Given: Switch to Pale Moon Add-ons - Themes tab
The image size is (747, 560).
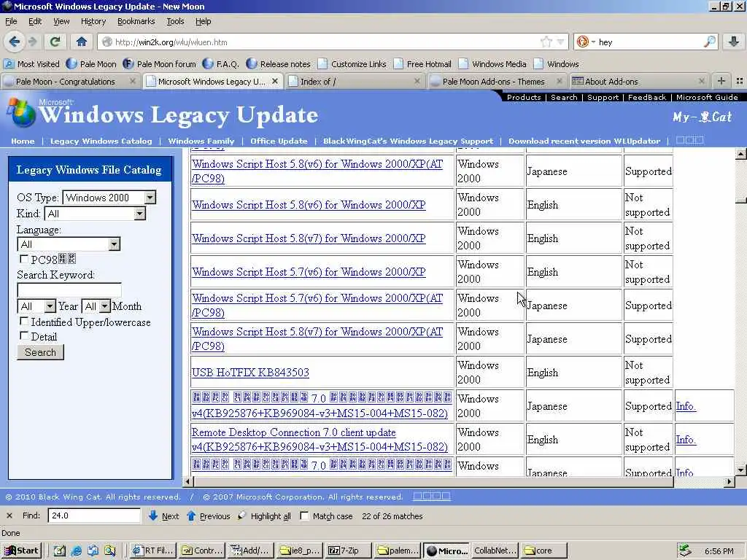Looking at the screenshot, I should point(495,82).
